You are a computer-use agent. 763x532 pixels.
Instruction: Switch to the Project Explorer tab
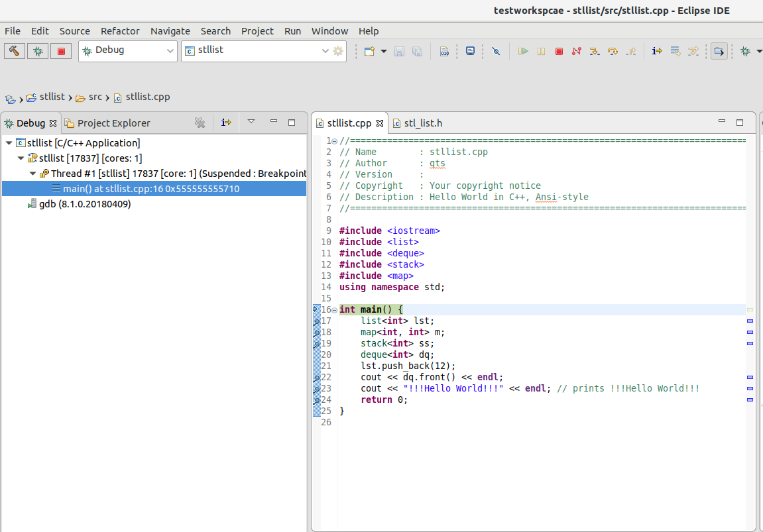(108, 123)
